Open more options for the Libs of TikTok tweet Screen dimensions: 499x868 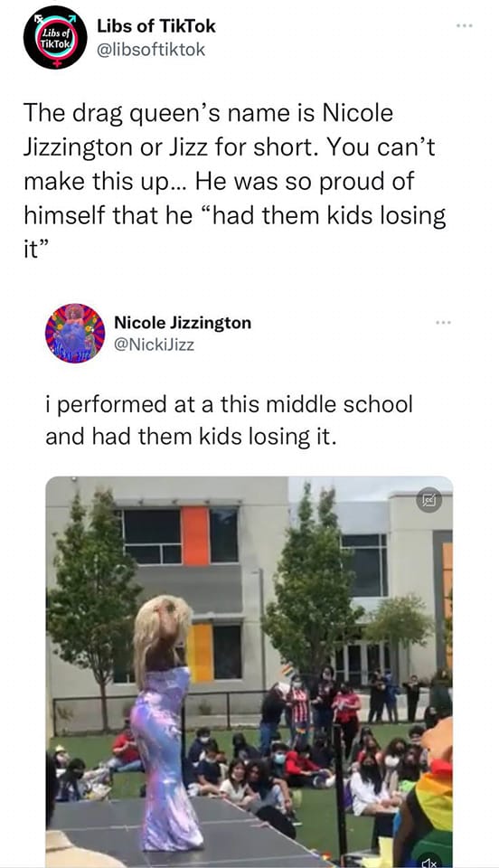coord(464,26)
